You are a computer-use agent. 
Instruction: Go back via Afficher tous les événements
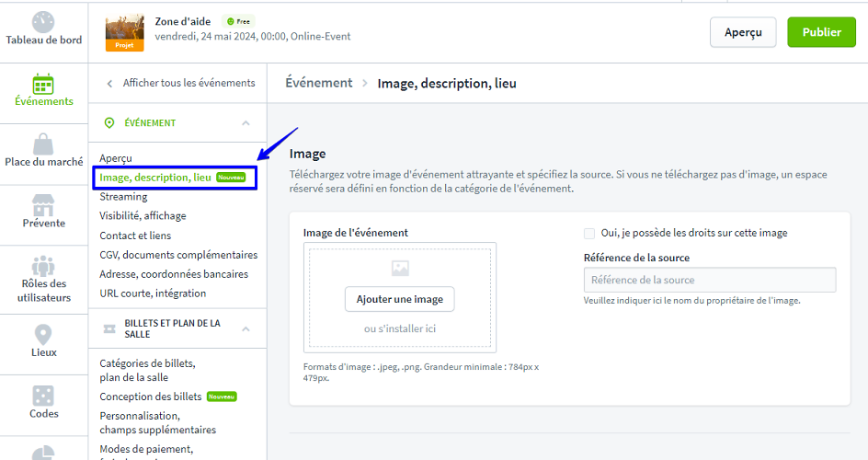pos(179,83)
